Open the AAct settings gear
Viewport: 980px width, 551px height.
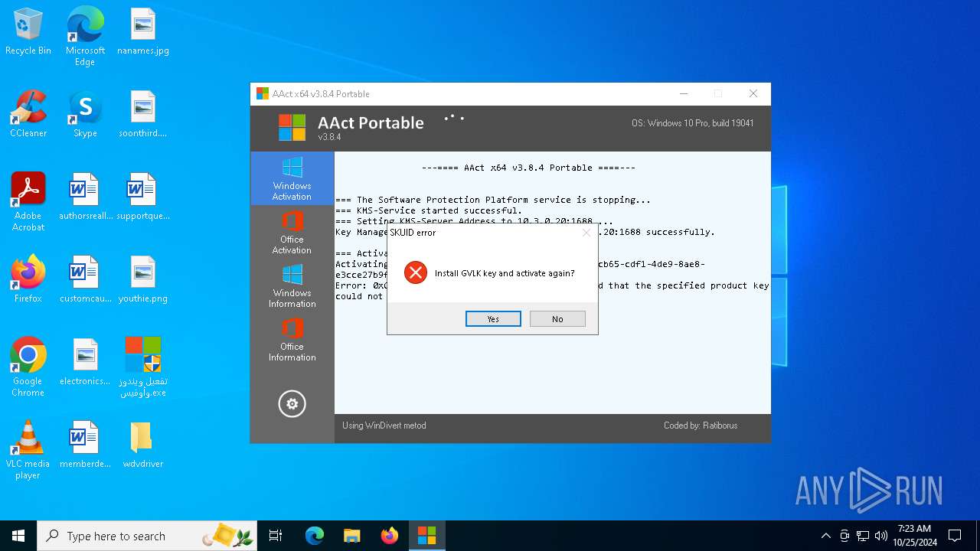pos(292,404)
